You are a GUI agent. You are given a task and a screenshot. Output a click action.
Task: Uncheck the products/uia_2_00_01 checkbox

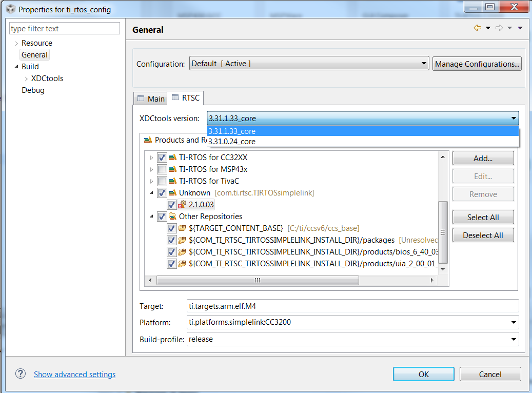171,264
